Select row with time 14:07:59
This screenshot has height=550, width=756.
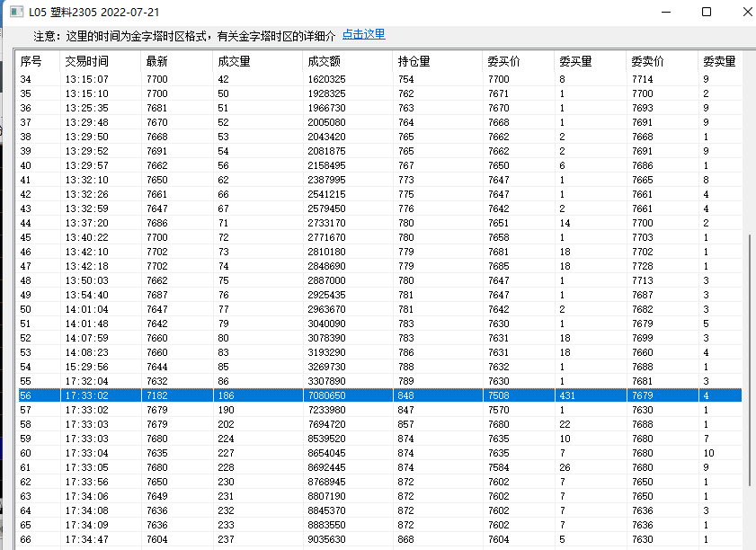380,338
